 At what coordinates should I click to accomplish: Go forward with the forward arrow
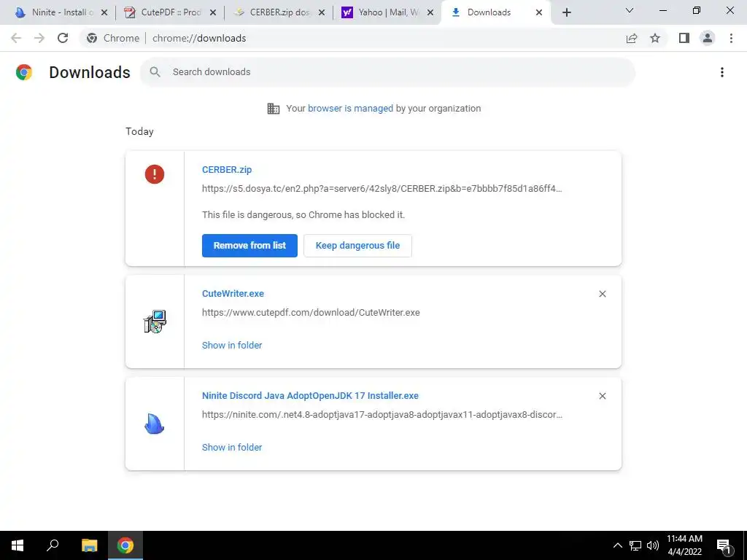[x=39, y=38]
